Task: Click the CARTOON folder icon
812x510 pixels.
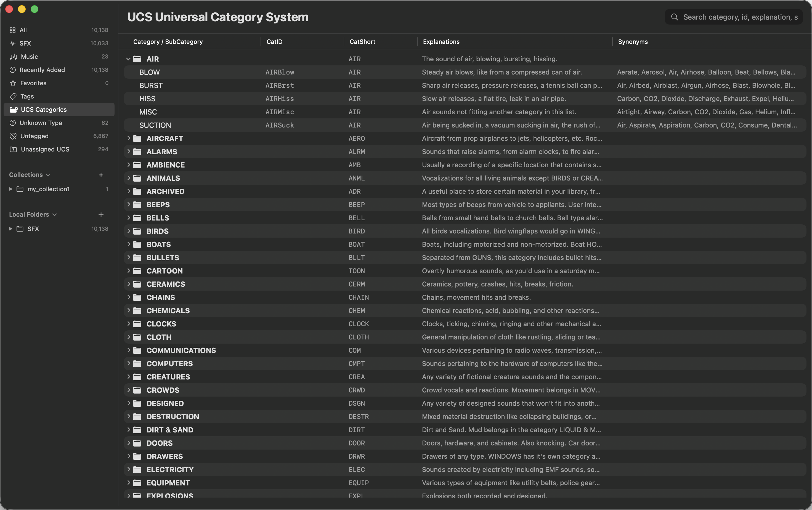Action: pyautogui.click(x=137, y=271)
